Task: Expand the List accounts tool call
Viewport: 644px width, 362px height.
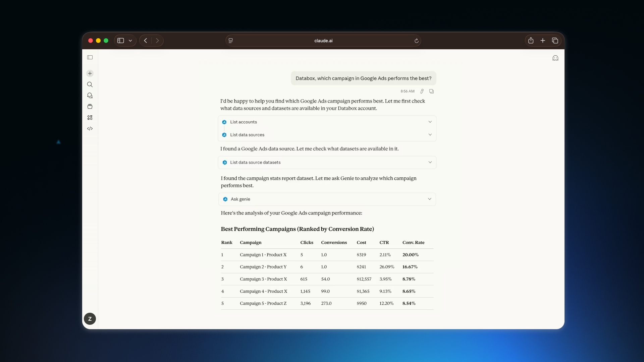Action: (x=430, y=122)
